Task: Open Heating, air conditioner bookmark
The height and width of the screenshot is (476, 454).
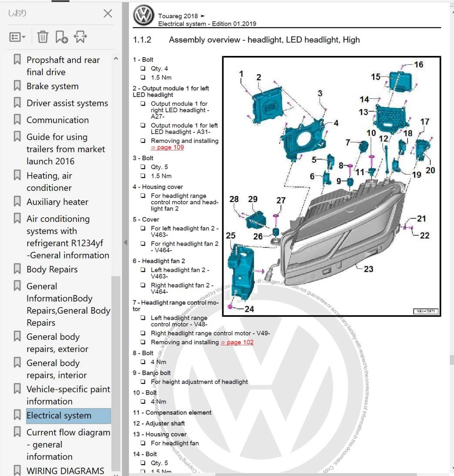Action: pos(49,182)
